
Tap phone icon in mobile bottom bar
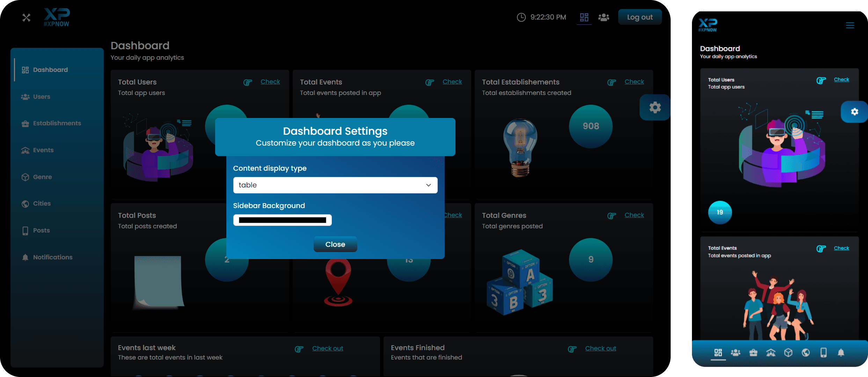point(823,353)
